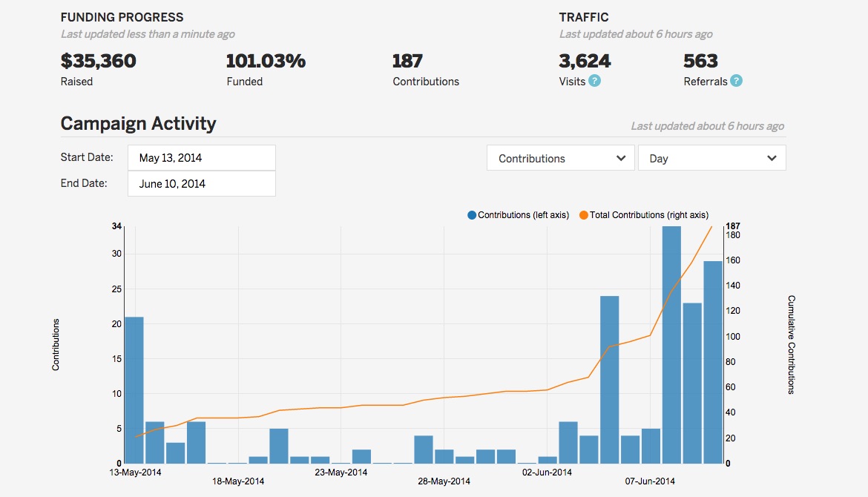Toggle the Total Contributions (right axis) legend dot
The height and width of the screenshot is (497, 868).
[583, 215]
